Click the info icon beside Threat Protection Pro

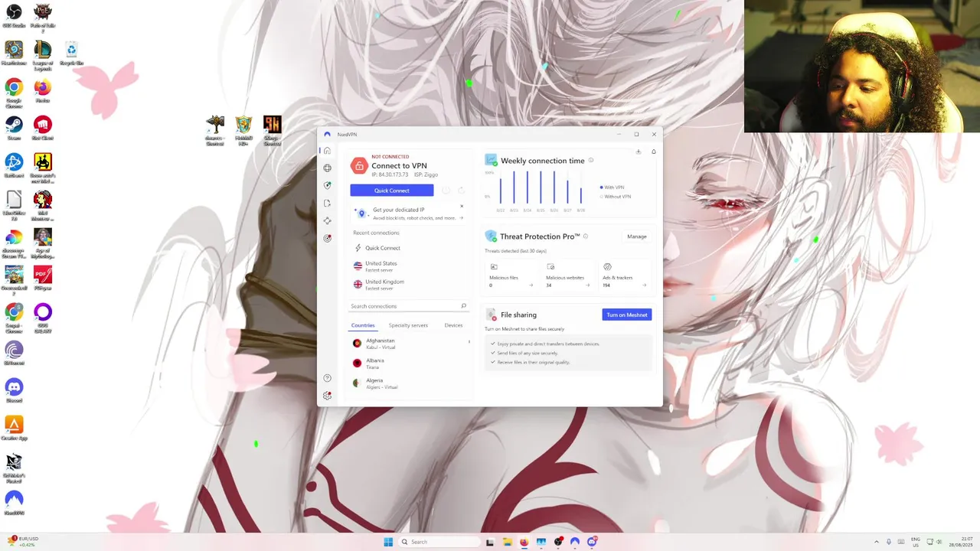(586, 236)
